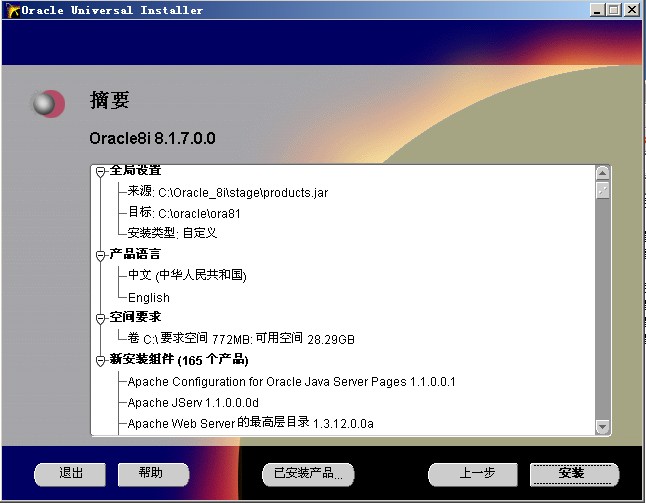Click the summary list scrollbar thumb
646x503 pixels.
602,190
